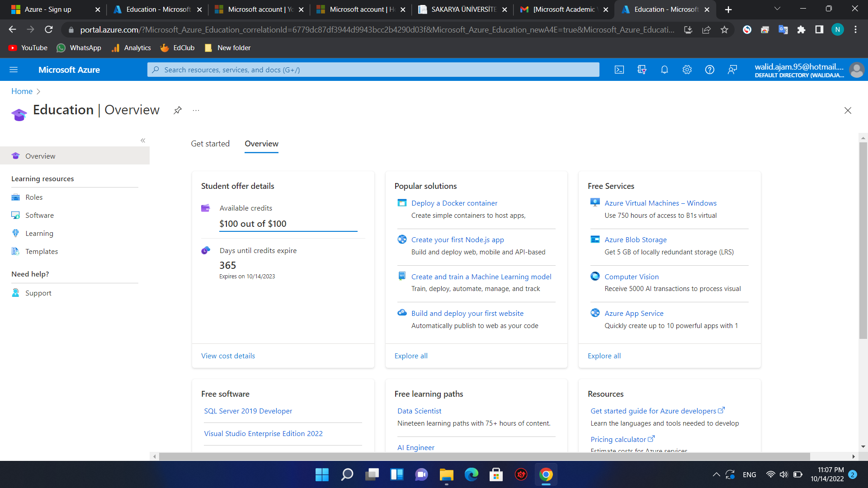Open the system tray hidden icons chevron
This screenshot has height=488, width=868.
[x=716, y=474]
